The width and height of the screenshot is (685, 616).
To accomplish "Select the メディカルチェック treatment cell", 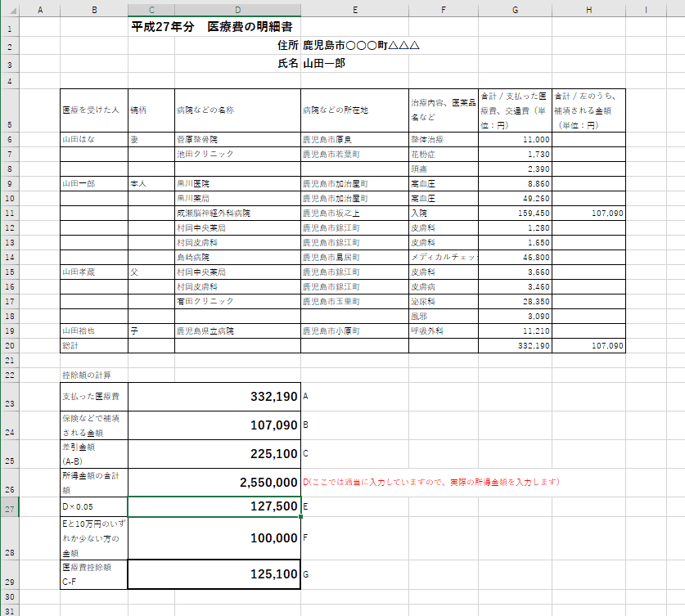I will click(x=442, y=257).
